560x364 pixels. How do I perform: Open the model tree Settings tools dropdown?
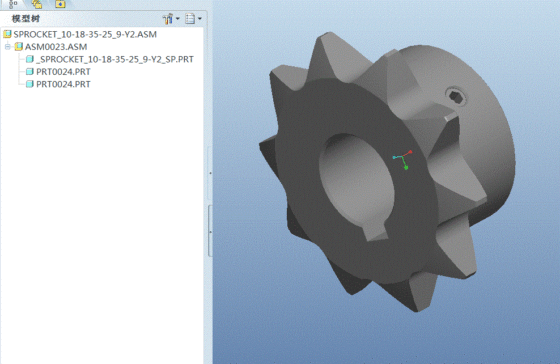point(171,19)
